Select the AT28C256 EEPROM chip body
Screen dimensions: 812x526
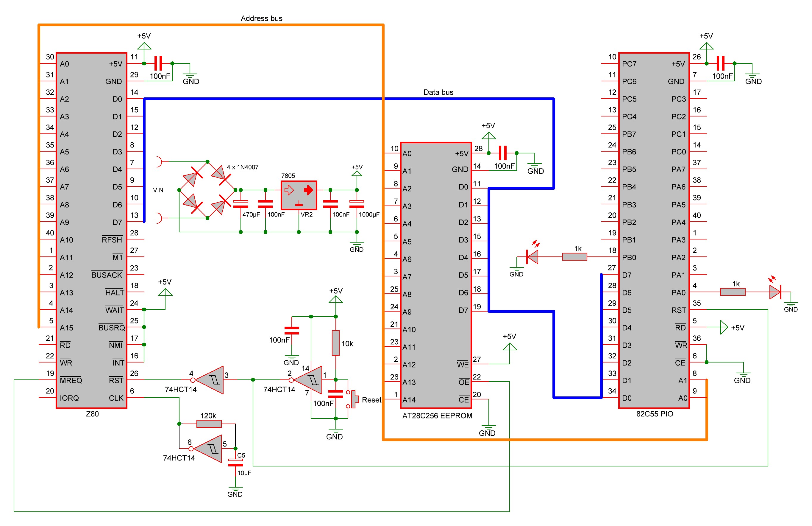click(436, 275)
